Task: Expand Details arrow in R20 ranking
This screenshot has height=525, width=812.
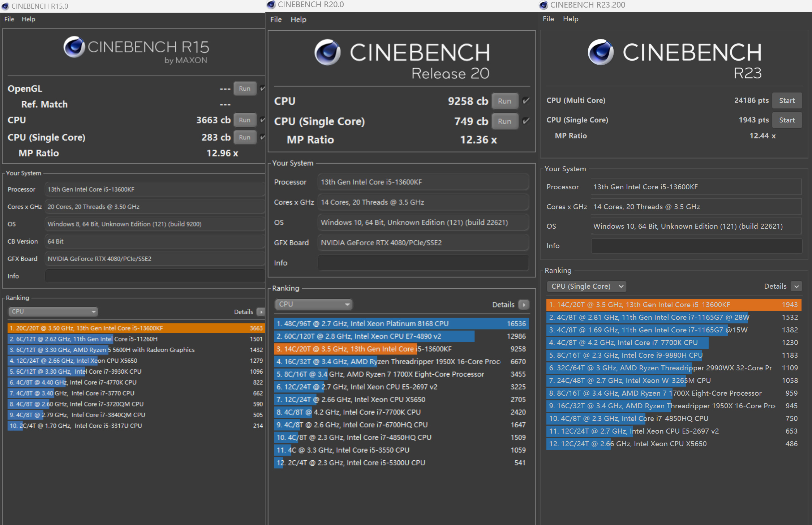Action: click(524, 305)
